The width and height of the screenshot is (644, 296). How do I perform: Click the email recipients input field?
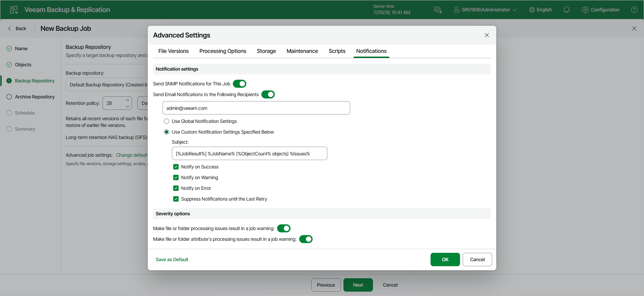click(x=256, y=108)
